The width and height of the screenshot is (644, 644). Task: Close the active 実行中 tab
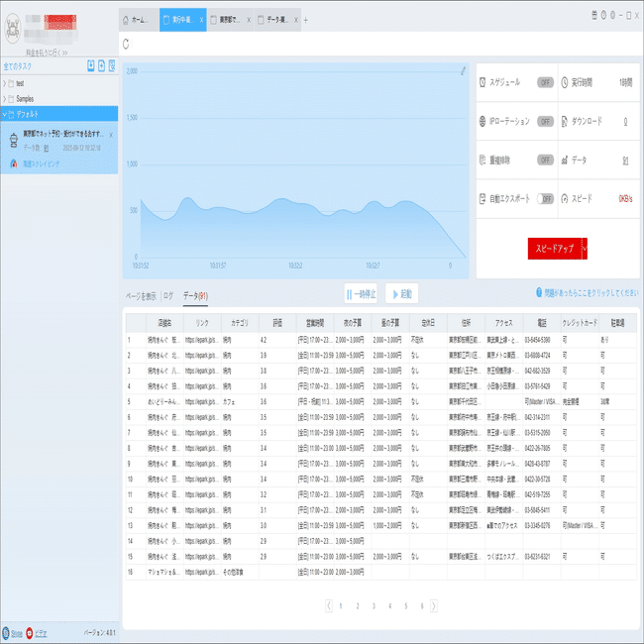(201, 20)
